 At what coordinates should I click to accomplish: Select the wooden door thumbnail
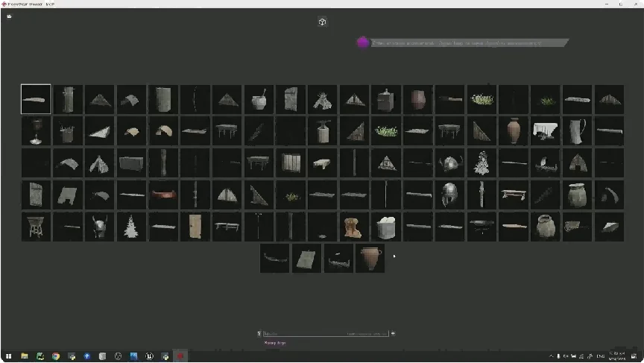pyautogui.click(x=195, y=227)
